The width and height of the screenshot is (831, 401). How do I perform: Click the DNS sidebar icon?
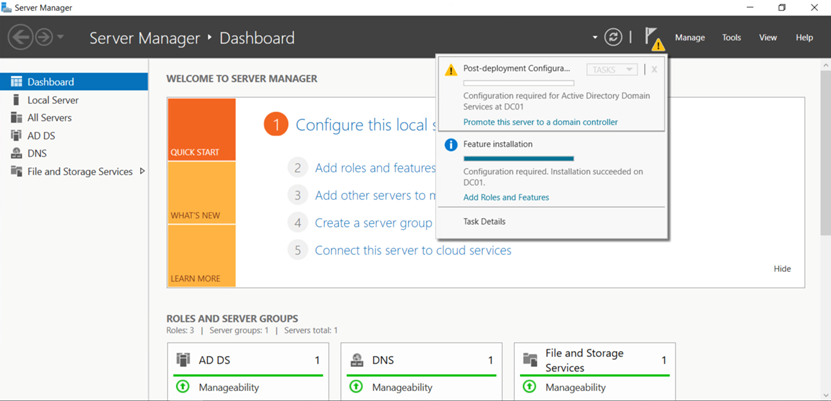point(16,154)
